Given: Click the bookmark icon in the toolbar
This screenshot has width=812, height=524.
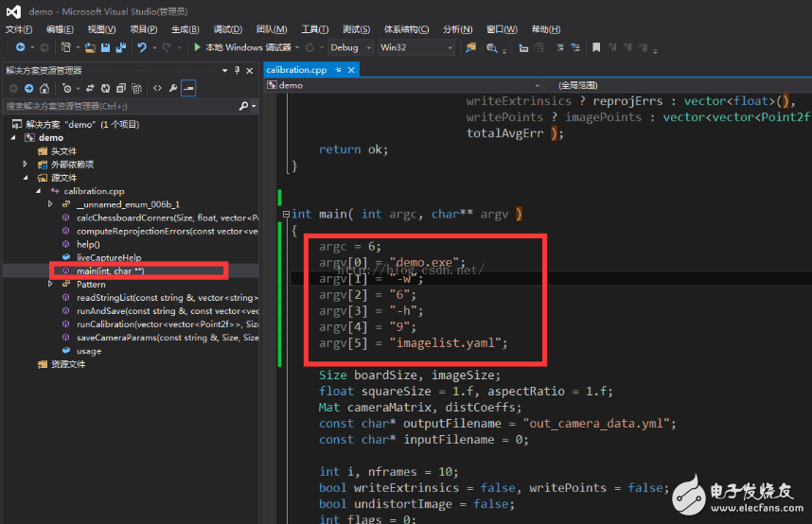Looking at the screenshot, I should (596, 47).
